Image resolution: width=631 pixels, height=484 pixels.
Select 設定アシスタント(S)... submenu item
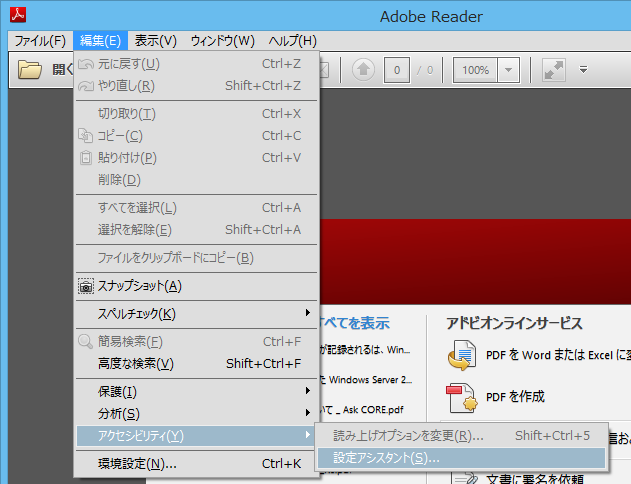point(462,458)
